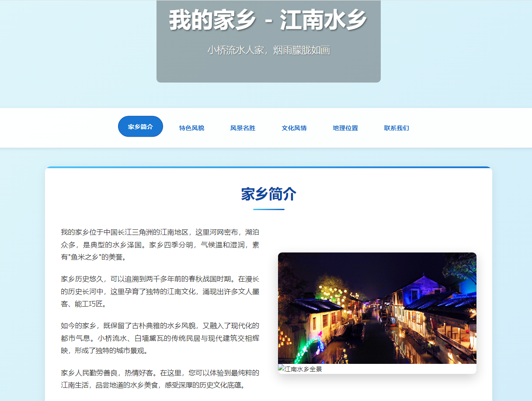Click the gray header banner box
This screenshot has height=401, width=532.
tap(268, 70)
